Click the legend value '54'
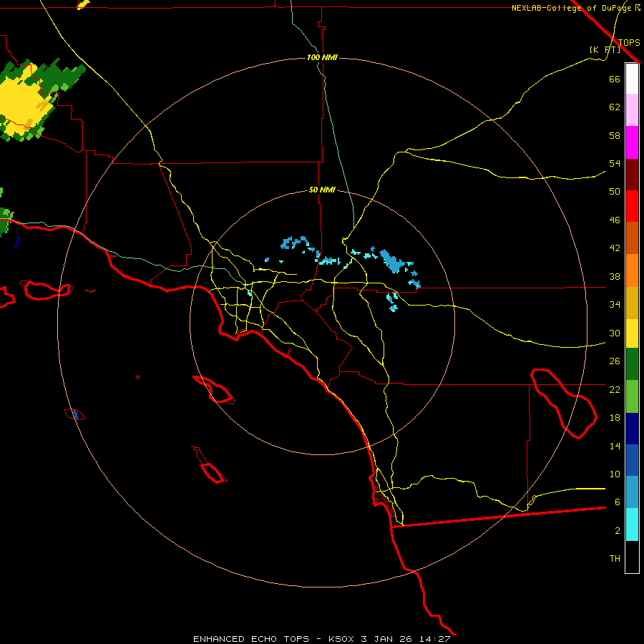Image resolution: width=644 pixels, height=644 pixels. (x=615, y=163)
